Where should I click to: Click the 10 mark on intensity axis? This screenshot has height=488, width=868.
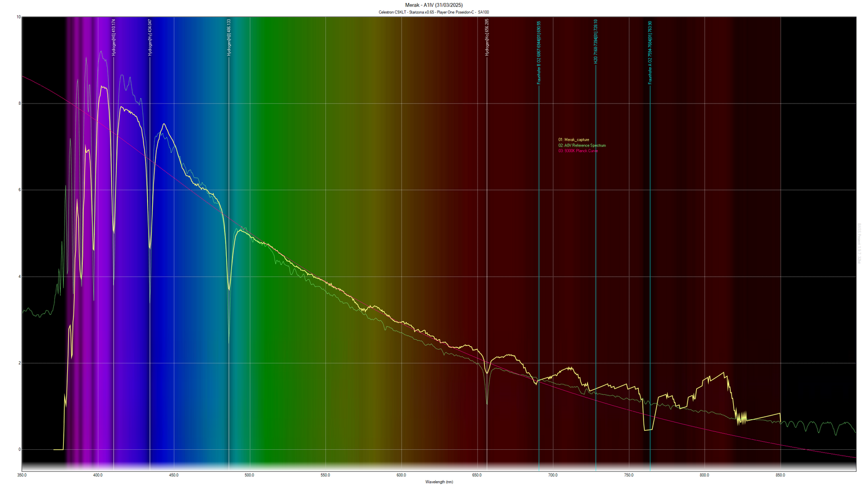pyautogui.click(x=18, y=17)
